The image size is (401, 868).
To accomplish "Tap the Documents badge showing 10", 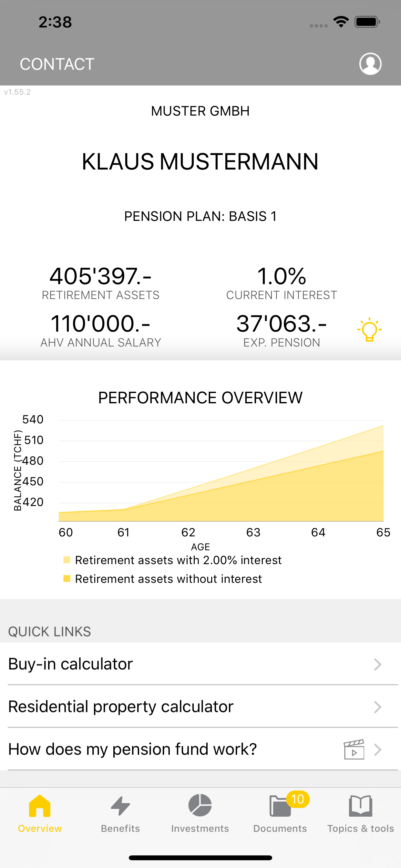I will pyautogui.click(x=298, y=799).
